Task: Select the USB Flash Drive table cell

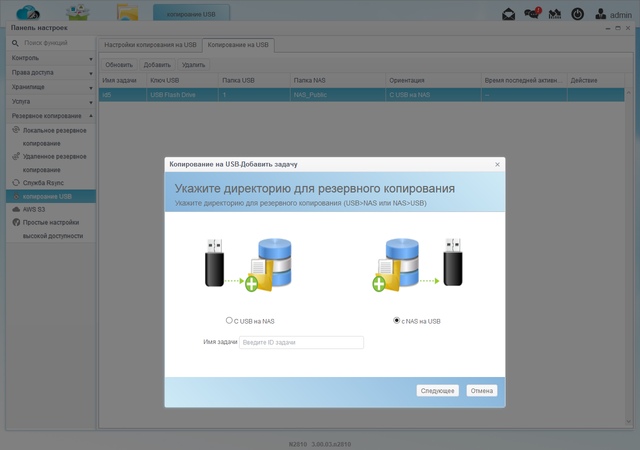Action: pos(183,95)
